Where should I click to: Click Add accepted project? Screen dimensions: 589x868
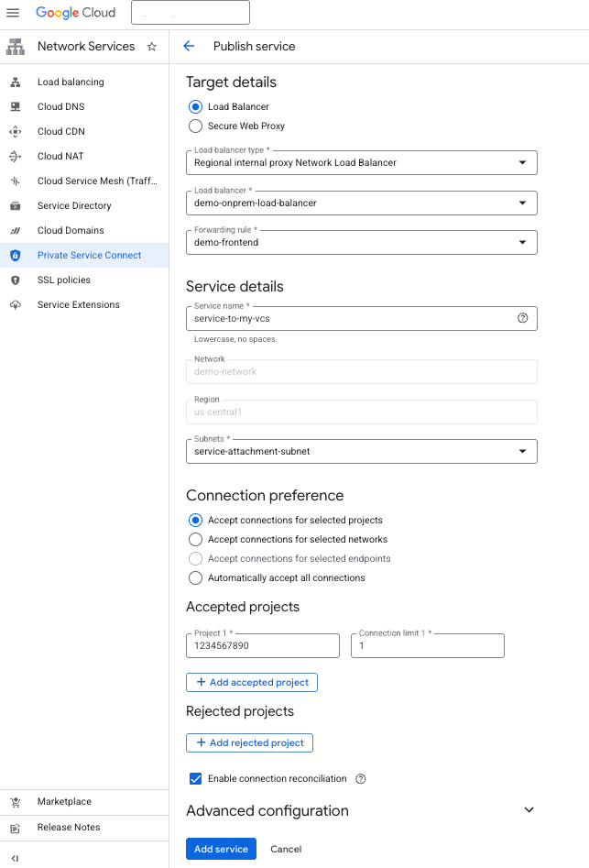pos(251,682)
